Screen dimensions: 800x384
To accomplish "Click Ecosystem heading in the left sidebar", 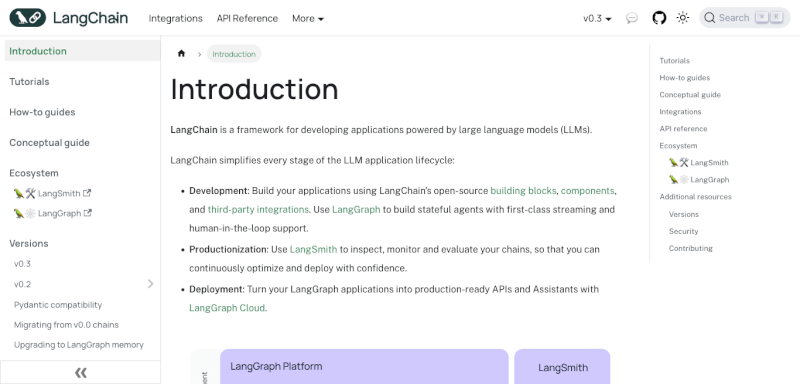I will (x=34, y=173).
